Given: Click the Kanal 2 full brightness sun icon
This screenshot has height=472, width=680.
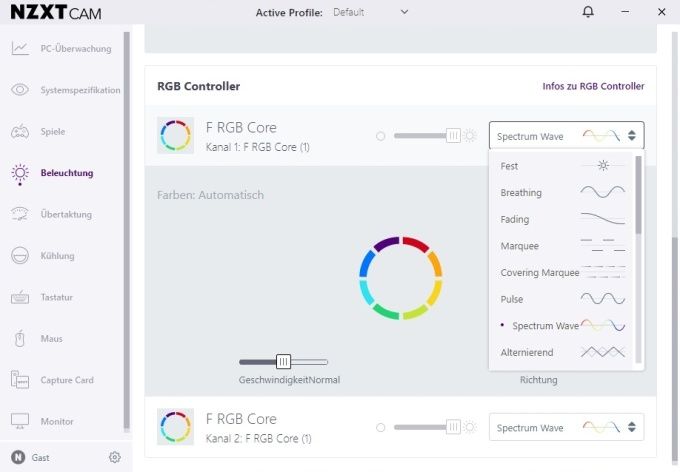Looking at the screenshot, I should [x=470, y=427].
